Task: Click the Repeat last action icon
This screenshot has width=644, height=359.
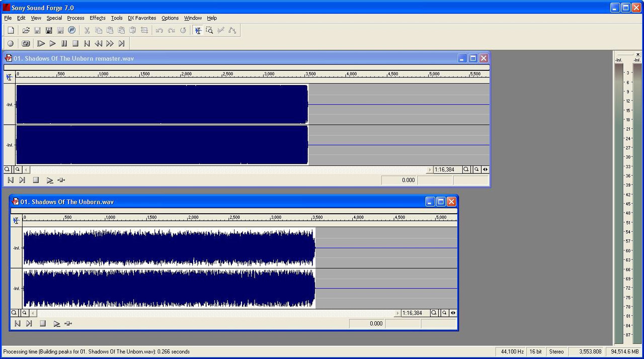Action: tap(183, 30)
